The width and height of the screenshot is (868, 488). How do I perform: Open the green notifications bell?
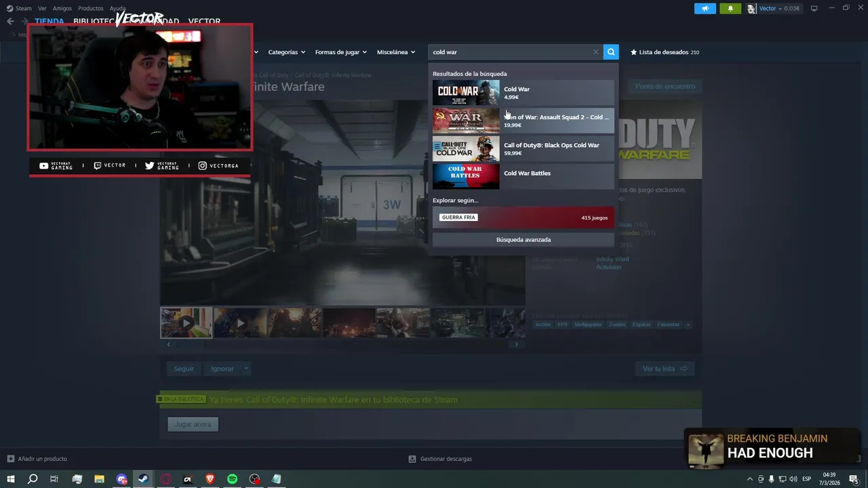pos(730,8)
